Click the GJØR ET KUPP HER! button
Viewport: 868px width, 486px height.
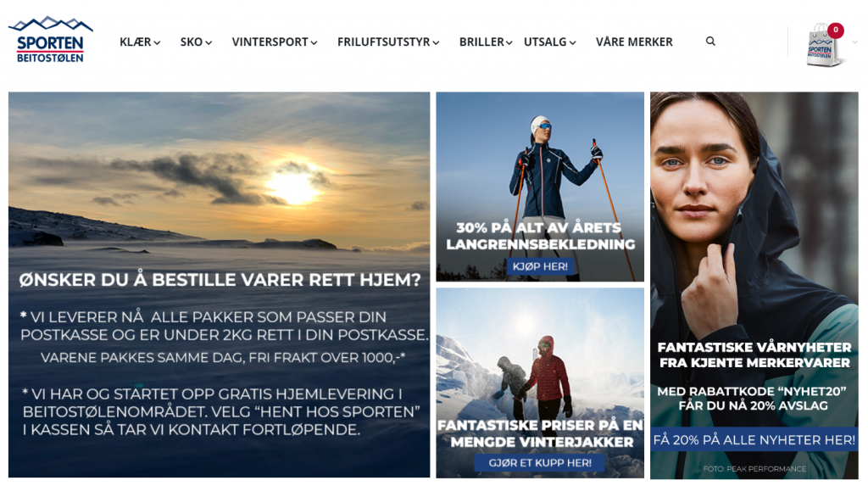tap(540, 463)
